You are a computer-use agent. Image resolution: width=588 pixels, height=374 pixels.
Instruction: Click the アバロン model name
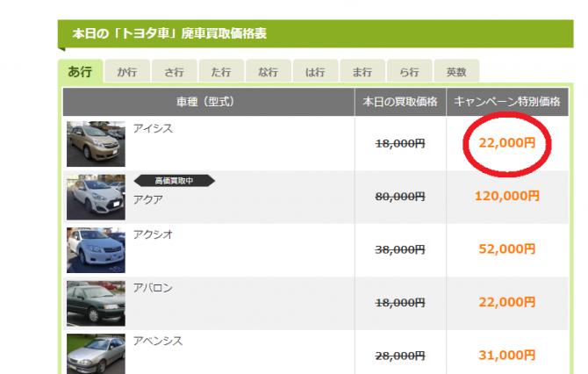tap(153, 288)
